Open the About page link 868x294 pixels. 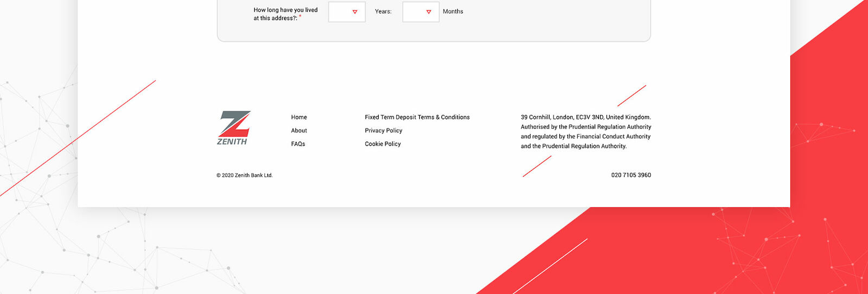[299, 131]
